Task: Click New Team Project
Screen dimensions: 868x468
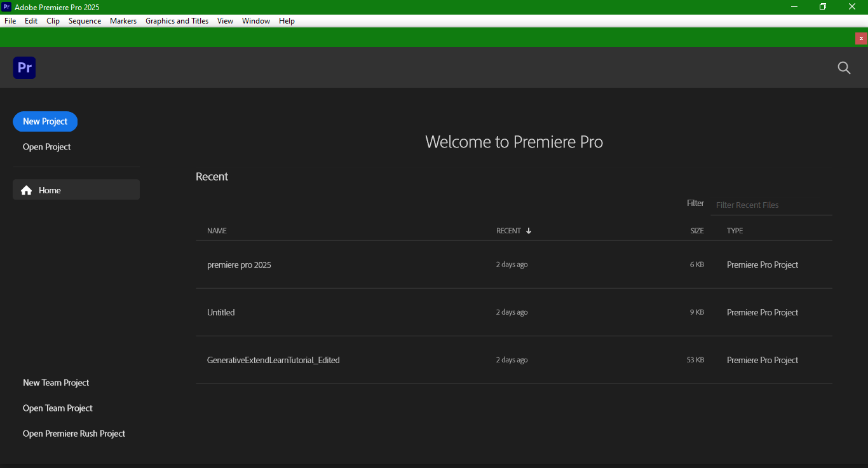Action: click(56, 383)
